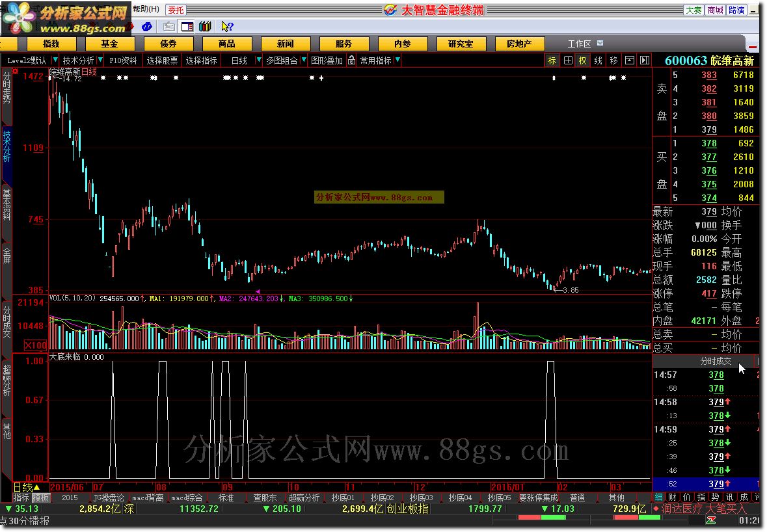Click the collapse side panel arrow icon
Image resolution: width=767 pixels, height=532 pixels.
pyautogui.click(x=645, y=60)
